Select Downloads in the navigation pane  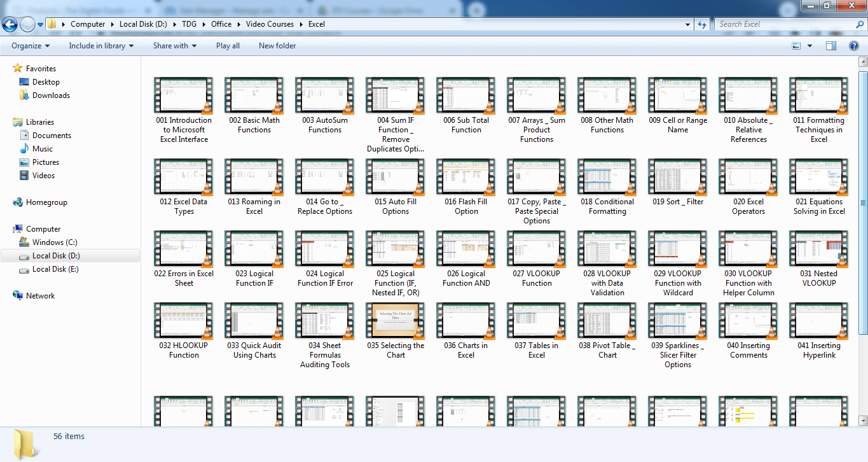click(51, 95)
